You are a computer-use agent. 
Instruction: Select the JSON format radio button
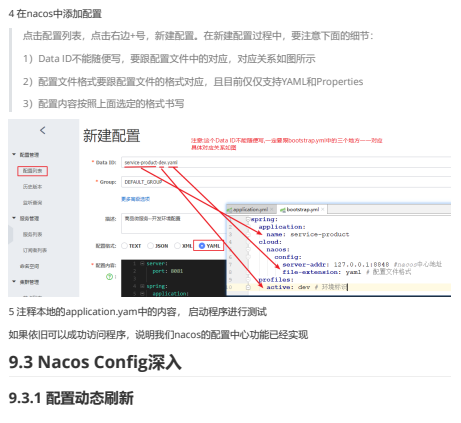point(150,246)
